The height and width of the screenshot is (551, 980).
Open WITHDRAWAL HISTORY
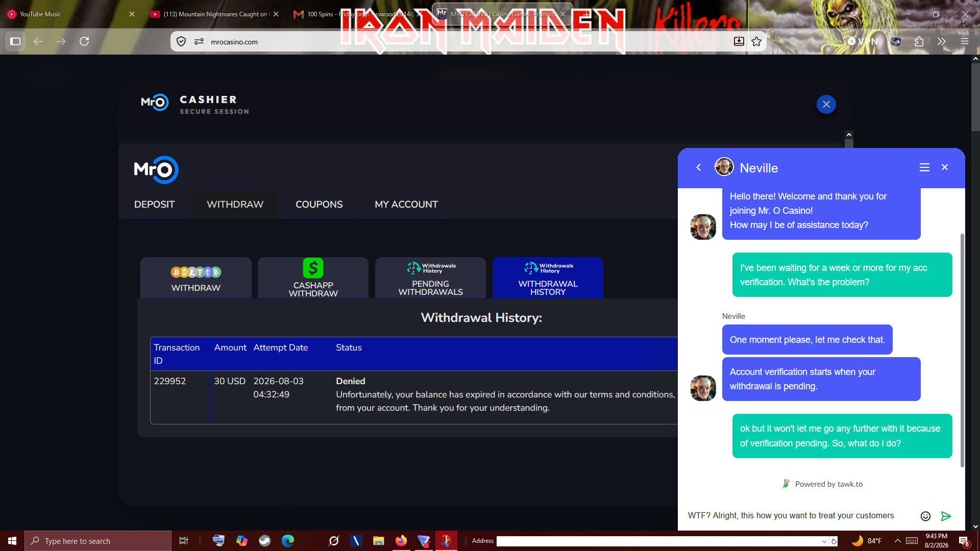[548, 278]
